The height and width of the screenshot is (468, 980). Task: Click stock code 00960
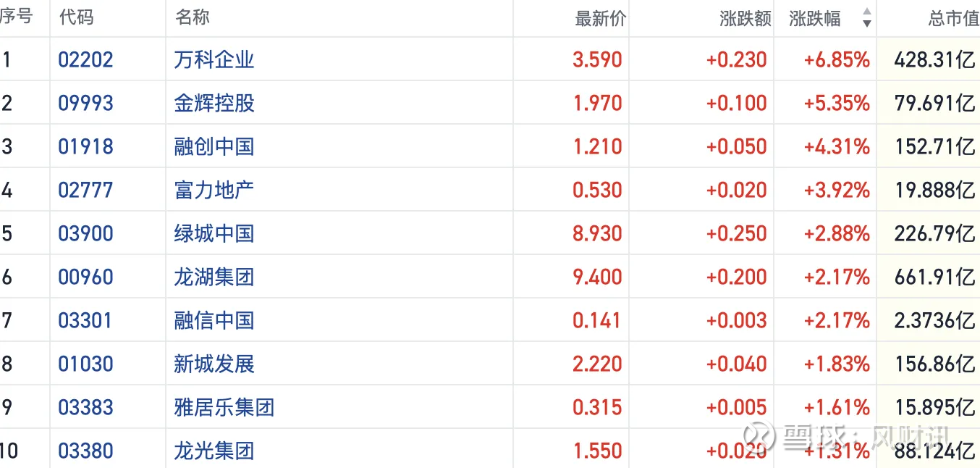coord(85,277)
